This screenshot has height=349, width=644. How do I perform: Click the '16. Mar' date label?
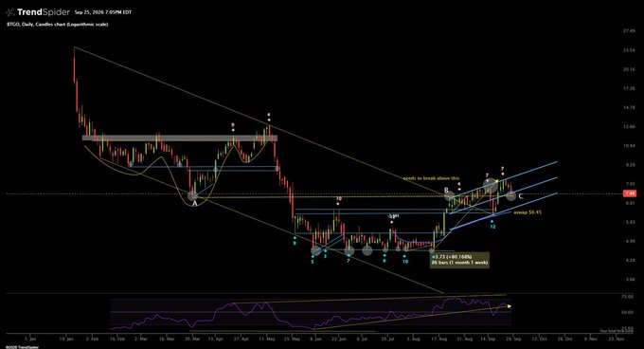[167, 340]
